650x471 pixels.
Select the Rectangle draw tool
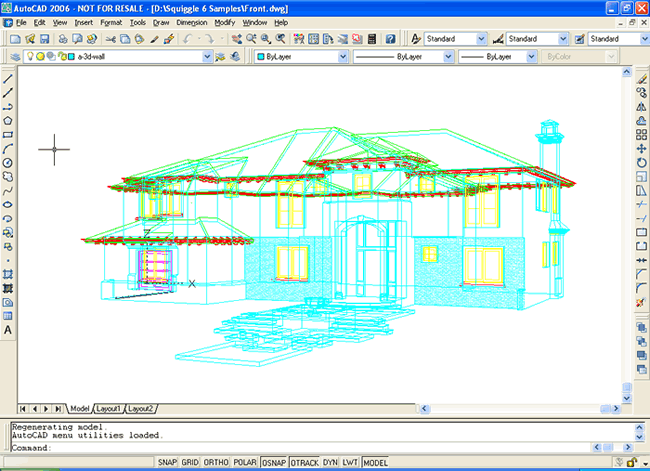(7, 135)
